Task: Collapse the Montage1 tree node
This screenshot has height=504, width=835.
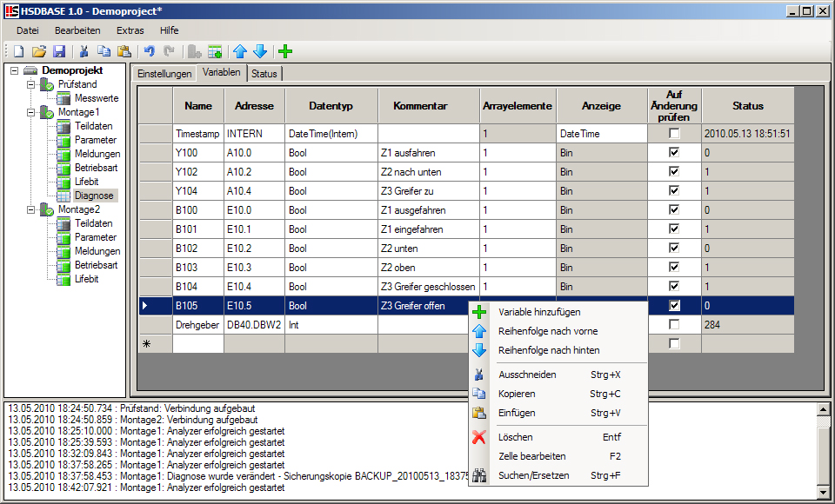Action: pyautogui.click(x=32, y=112)
